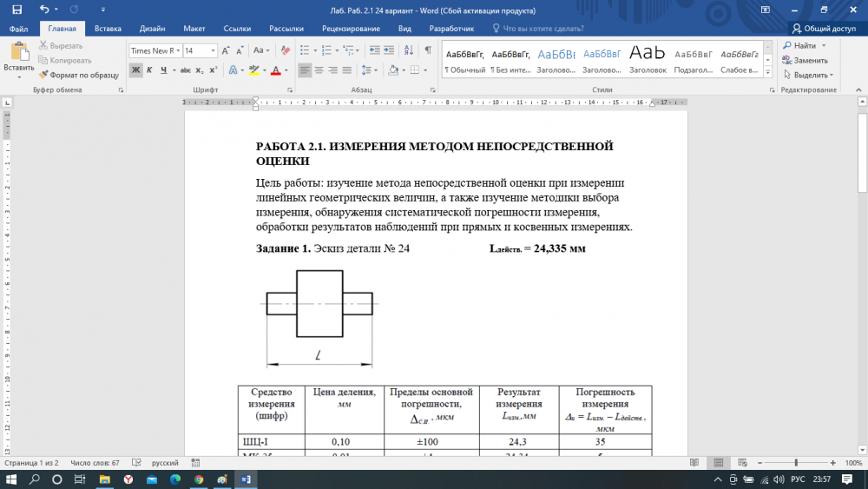The height and width of the screenshot is (489, 868).
Task: Activate Формат по образцу format painter
Action: tap(79, 75)
